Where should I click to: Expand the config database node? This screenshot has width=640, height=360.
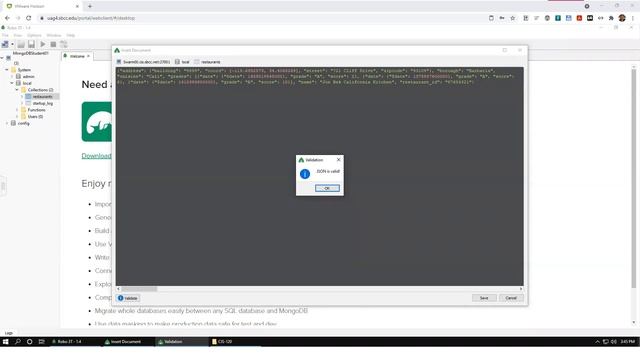tap(7, 123)
